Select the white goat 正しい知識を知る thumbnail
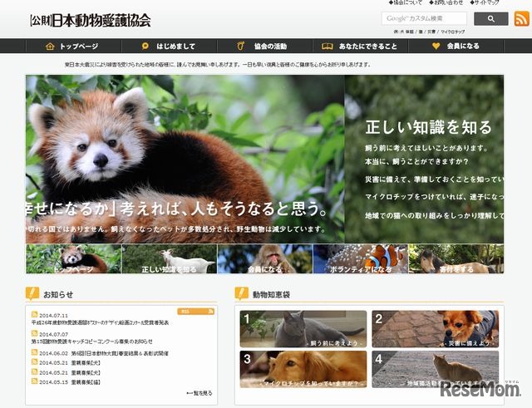 tap(170, 258)
